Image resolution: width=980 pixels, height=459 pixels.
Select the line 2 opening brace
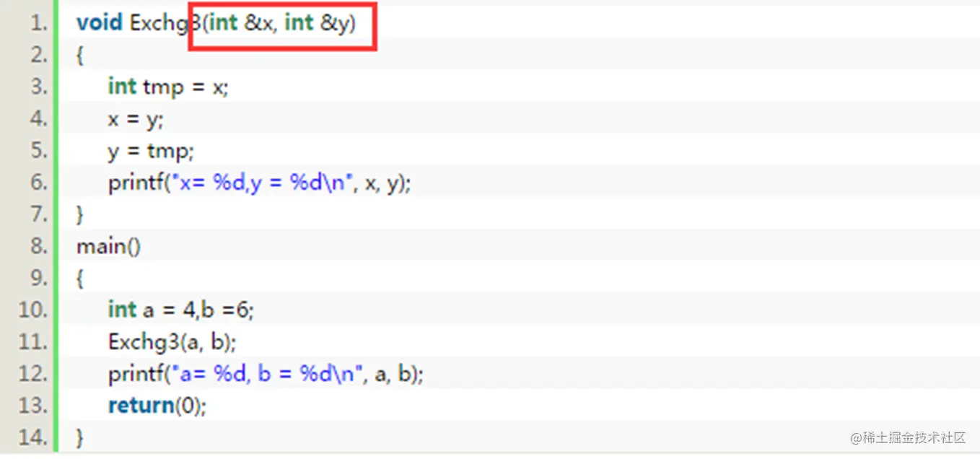[x=80, y=56]
